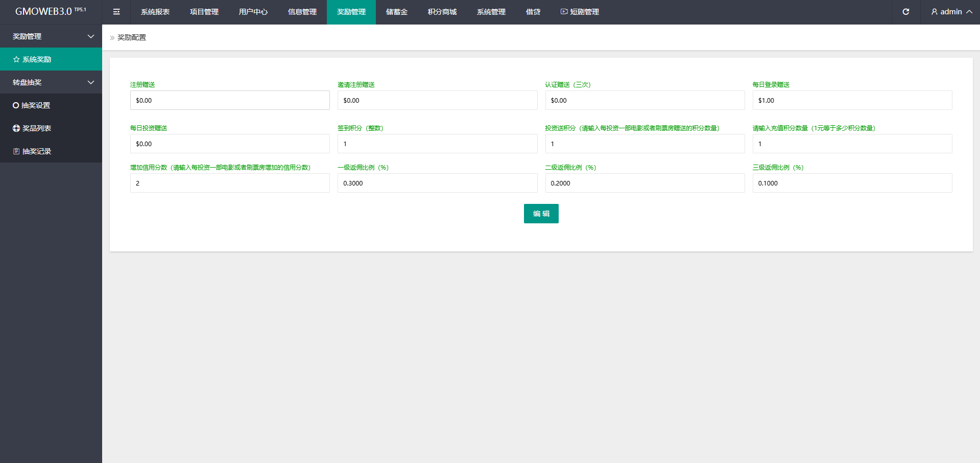This screenshot has width=980, height=463.
Task: Click the 签到积分 integer input
Action: [x=437, y=144]
